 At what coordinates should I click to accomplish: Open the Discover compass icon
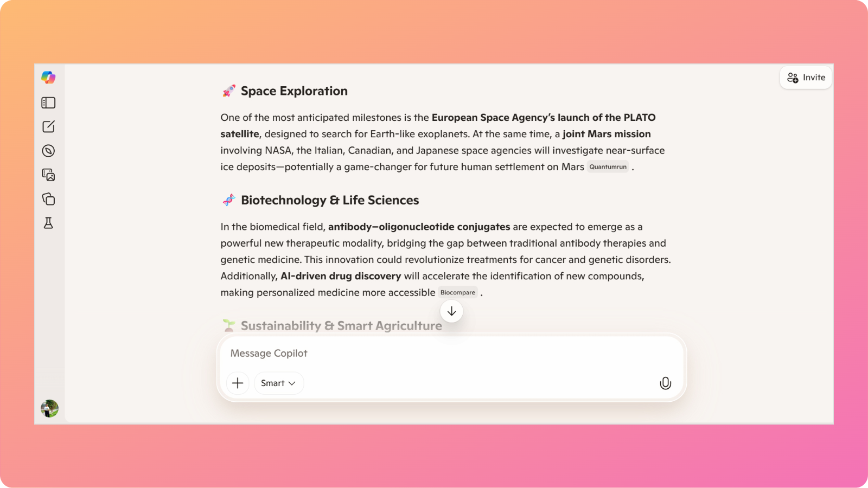point(48,151)
